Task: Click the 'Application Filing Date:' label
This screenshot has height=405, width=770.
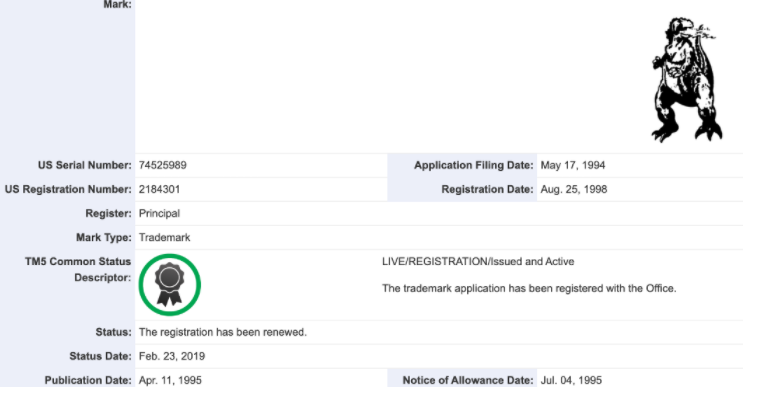Action: pos(473,165)
